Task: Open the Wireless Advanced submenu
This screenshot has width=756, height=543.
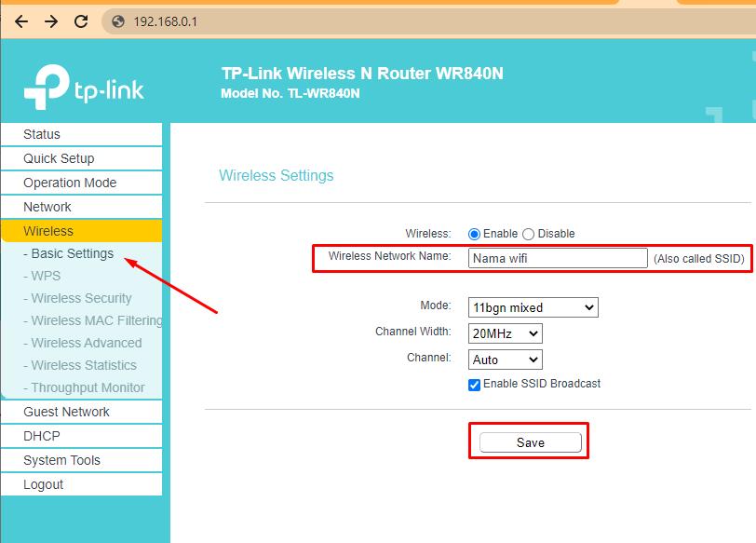Action: (83, 343)
